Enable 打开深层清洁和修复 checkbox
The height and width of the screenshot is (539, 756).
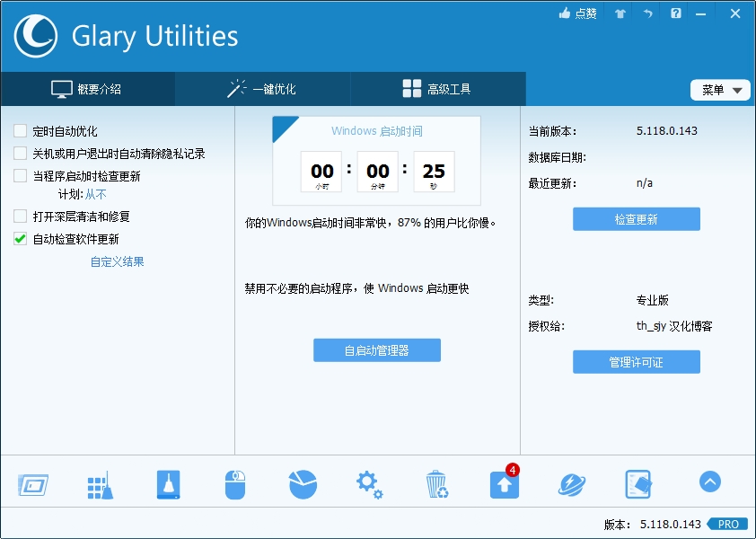coord(21,216)
